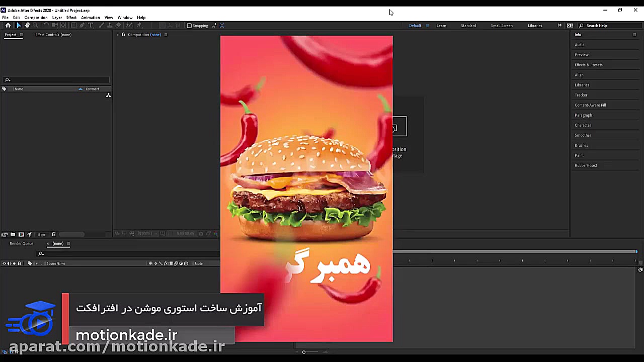Open the Composition menu
Viewport: 644px width, 362px height.
36,17
